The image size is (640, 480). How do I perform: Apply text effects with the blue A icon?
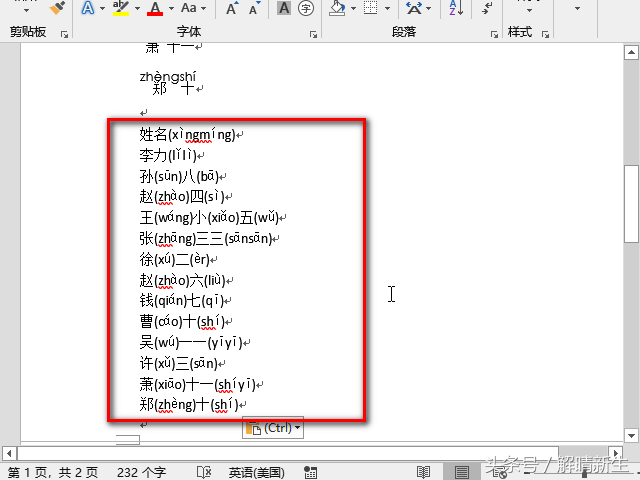(x=88, y=8)
